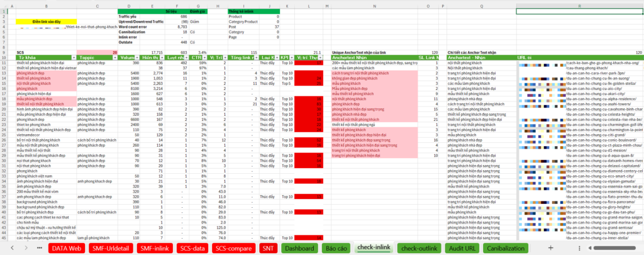Select pink cell 'mẫu phòng khách đẹp'
The width and height of the screenshot is (644, 255).
coord(46,99)
